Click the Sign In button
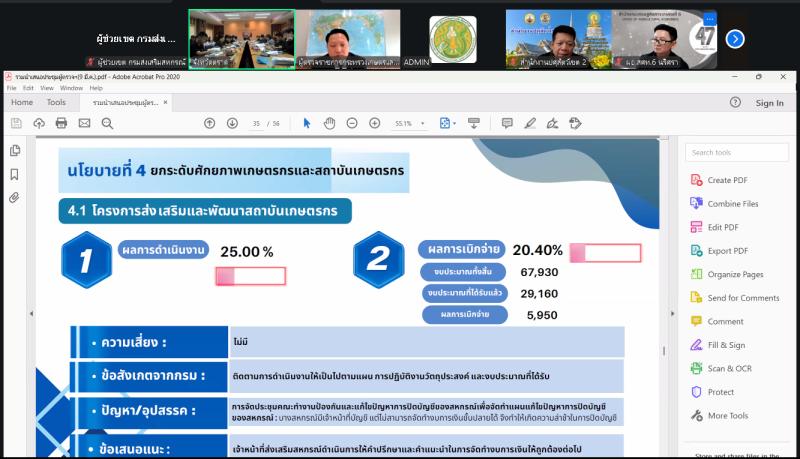Viewport: 800px width, 459px height. pos(769,103)
